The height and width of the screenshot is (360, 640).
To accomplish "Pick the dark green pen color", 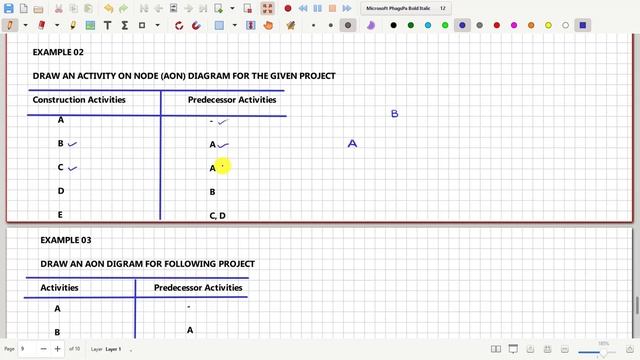I will (411, 25).
